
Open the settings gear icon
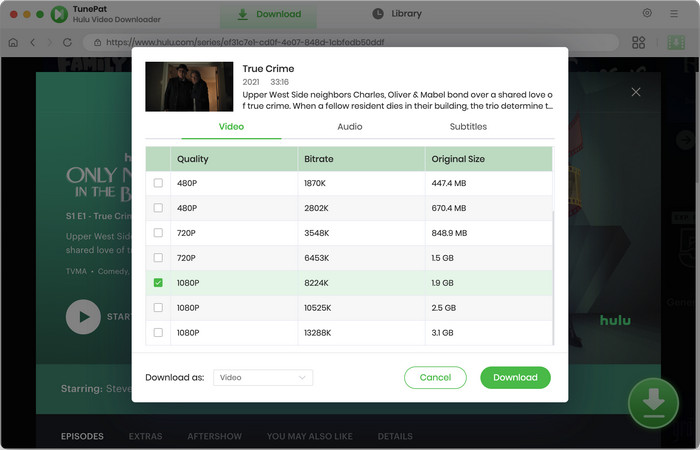point(647,13)
